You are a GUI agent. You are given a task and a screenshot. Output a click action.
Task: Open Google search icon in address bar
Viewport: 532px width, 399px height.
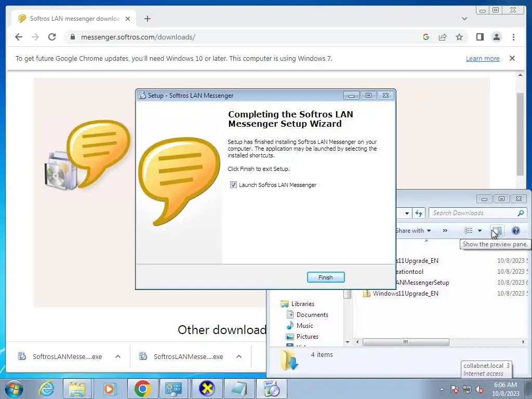[x=426, y=37]
